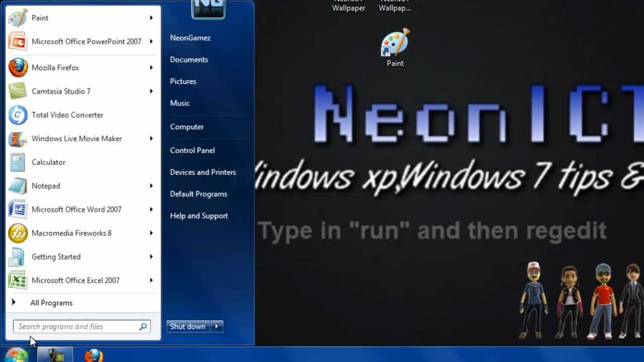This screenshot has width=644, height=362.
Task: Click the Windows Start orb on taskbar
Action: coord(17,355)
